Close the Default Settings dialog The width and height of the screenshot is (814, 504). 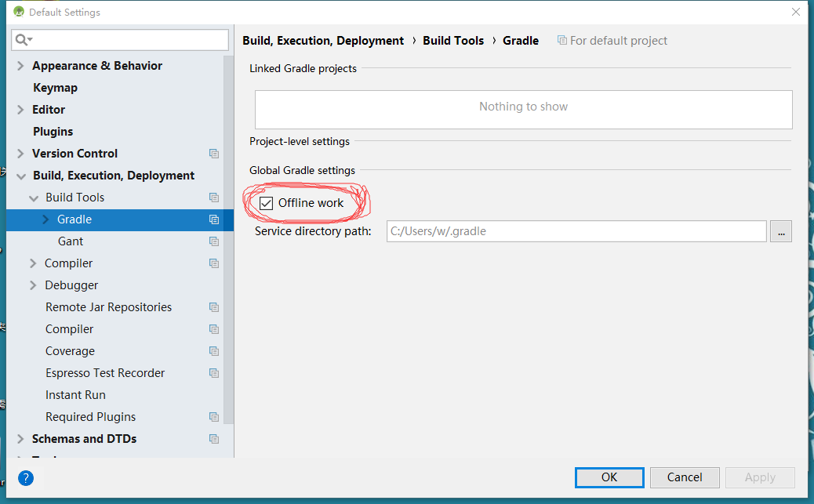[796, 12]
